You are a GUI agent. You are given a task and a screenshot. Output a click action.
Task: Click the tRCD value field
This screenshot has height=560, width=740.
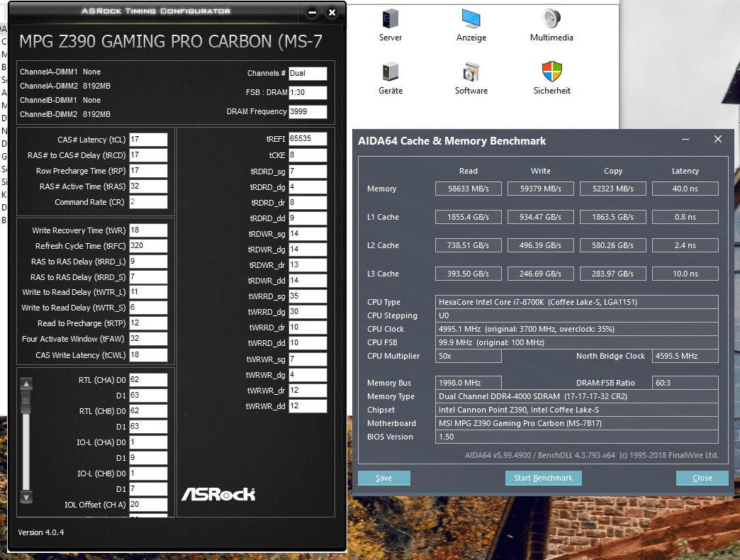click(148, 155)
